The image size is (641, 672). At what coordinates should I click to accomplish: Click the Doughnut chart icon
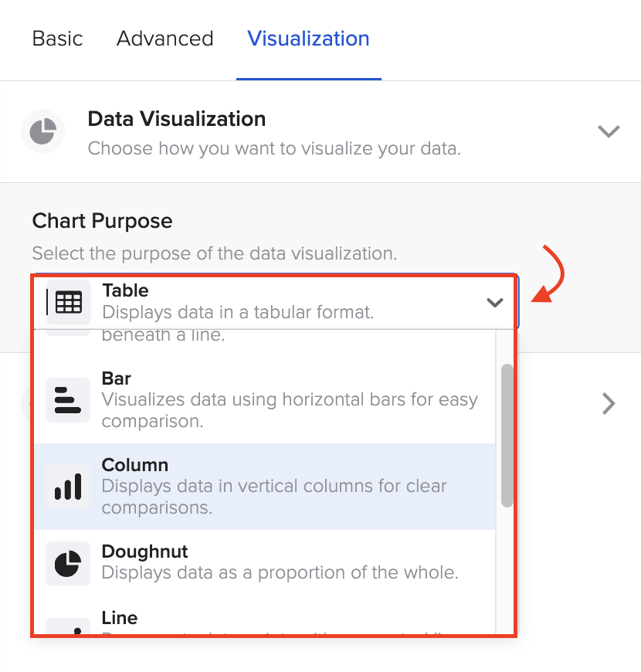[x=68, y=562]
